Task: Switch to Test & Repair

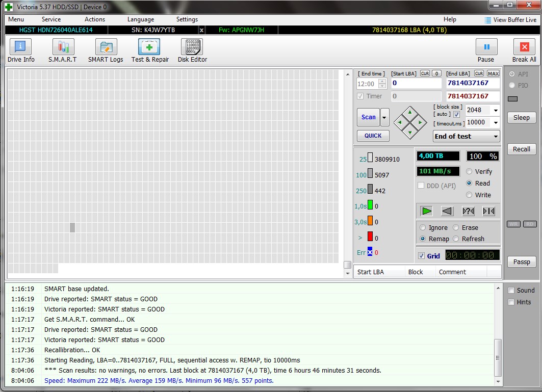Action: click(150, 50)
